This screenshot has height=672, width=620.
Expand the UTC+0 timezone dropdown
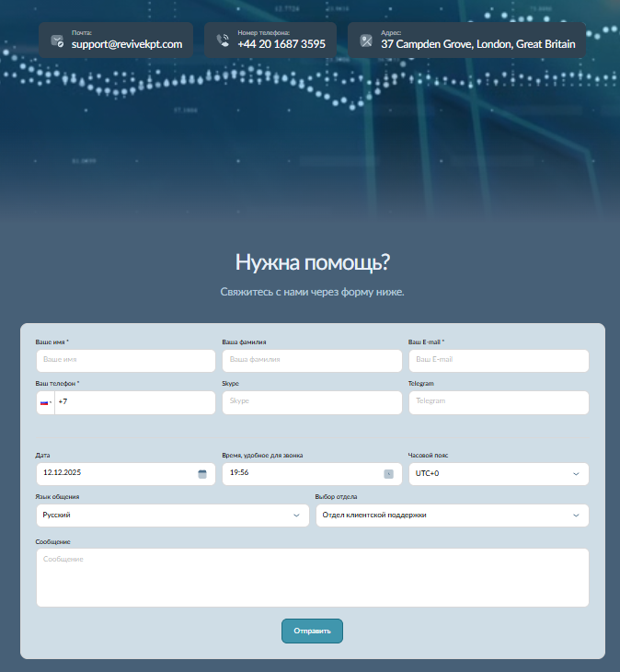[499, 474]
